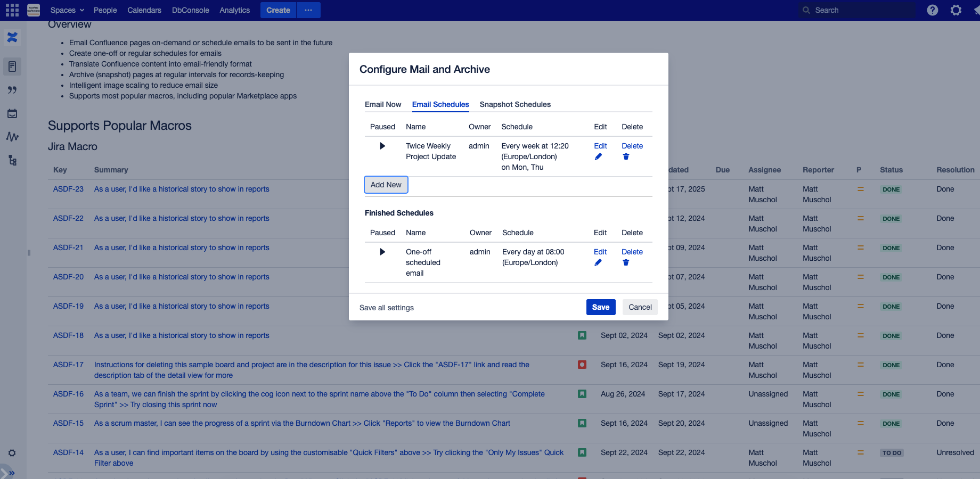Open the app switcher grid icon

click(12, 10)
